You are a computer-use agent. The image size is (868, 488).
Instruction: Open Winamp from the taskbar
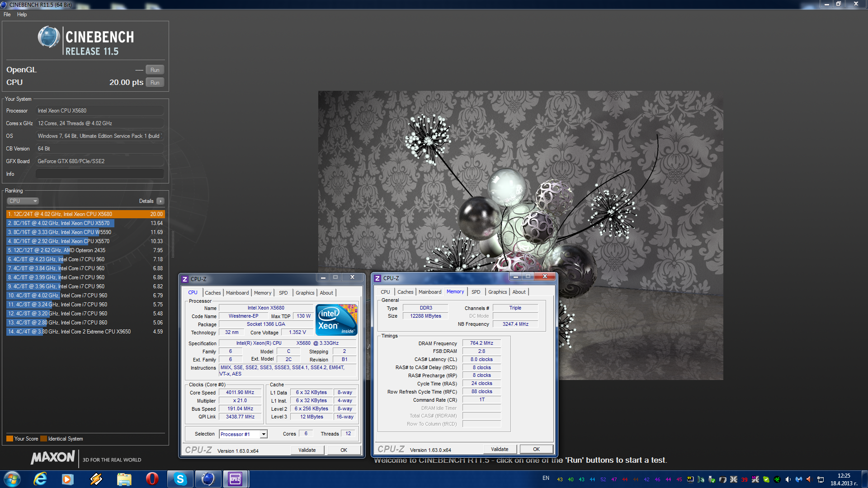point(96,479)
